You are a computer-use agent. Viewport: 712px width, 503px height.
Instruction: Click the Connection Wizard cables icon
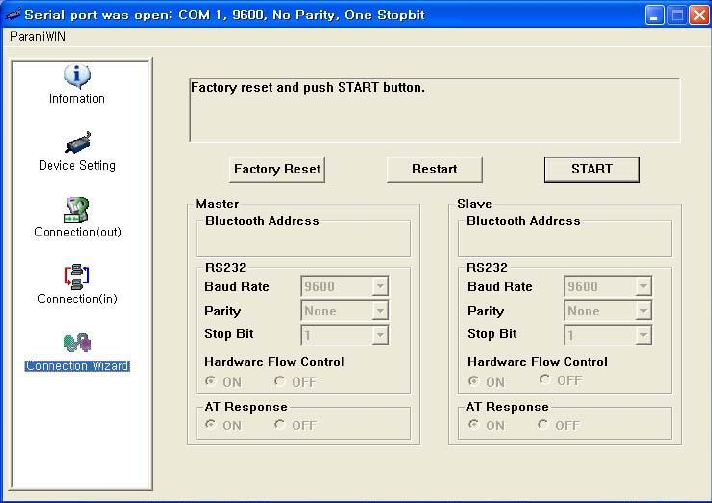pos(78,343)
